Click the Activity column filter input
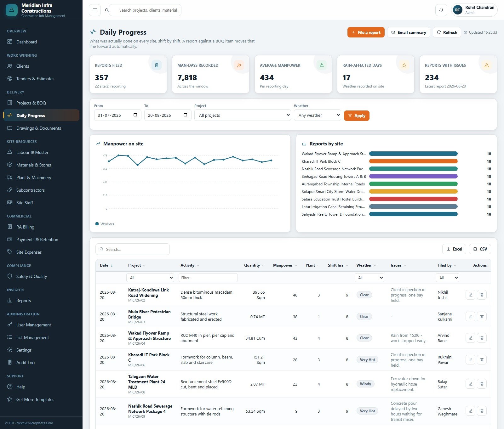Screen dimensions: 504x429 click(208, 278)
